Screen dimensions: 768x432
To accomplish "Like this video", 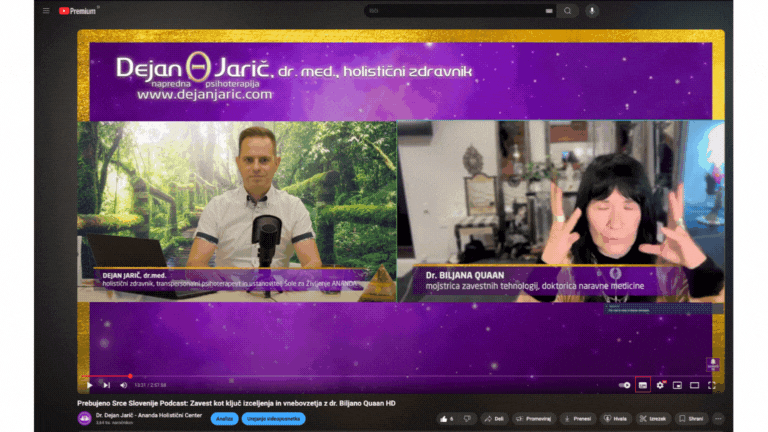I will pos(445,418).
